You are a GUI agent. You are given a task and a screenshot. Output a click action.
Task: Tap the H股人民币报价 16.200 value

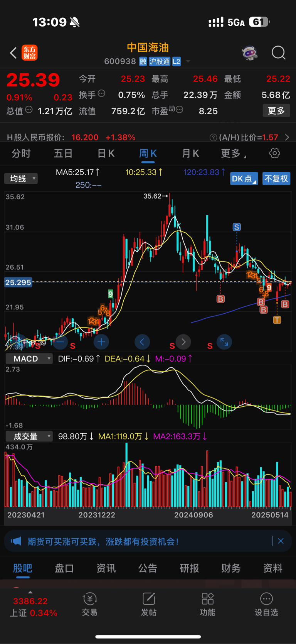[85, 137]
